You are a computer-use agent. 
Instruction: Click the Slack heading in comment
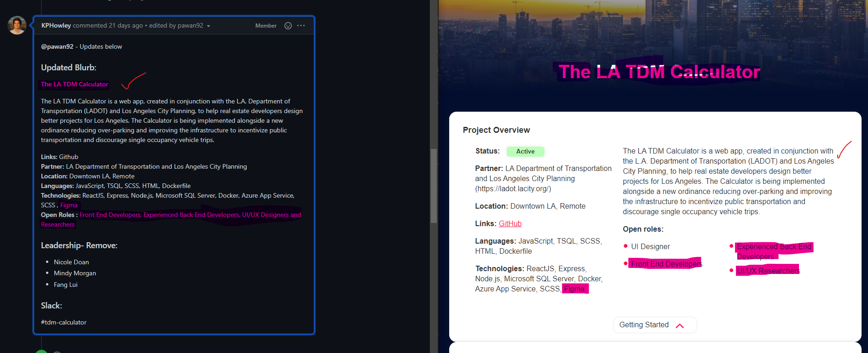click(x=52, y=306)
